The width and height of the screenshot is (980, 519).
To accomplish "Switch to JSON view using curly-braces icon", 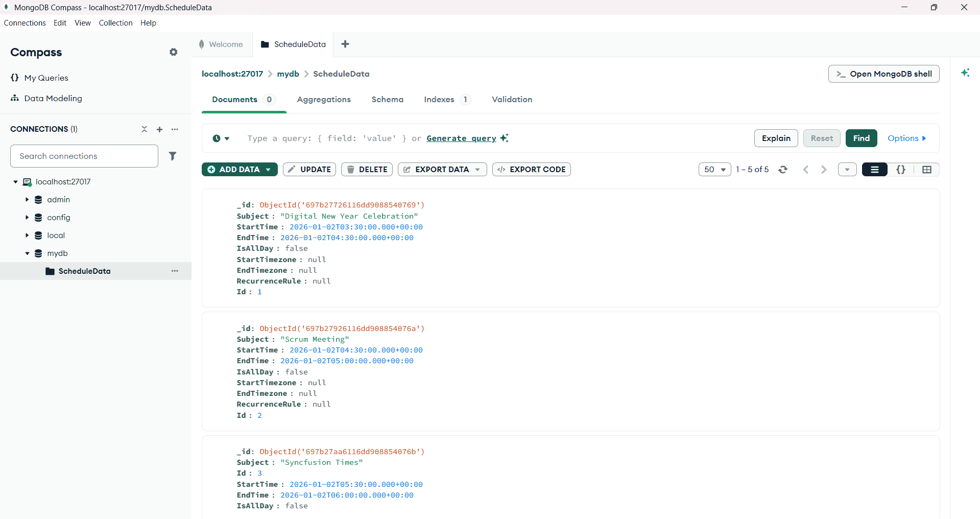I will (x=901, y=169).
